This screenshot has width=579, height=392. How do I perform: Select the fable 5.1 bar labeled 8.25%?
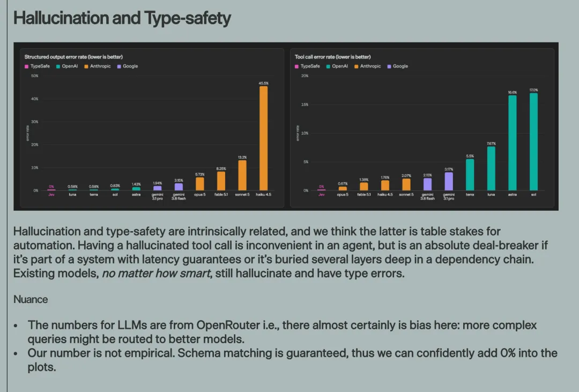pos(221,181)
